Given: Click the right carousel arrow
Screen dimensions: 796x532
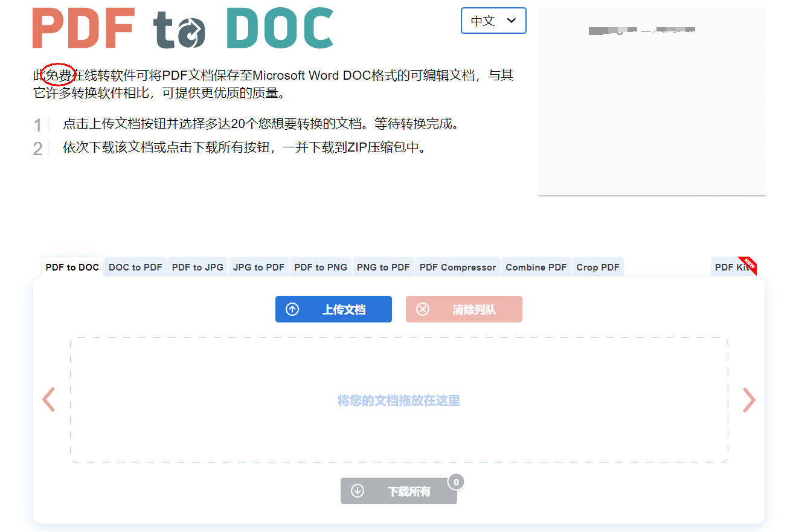Looking at the screenshot, I should click(x=749, y=400).
